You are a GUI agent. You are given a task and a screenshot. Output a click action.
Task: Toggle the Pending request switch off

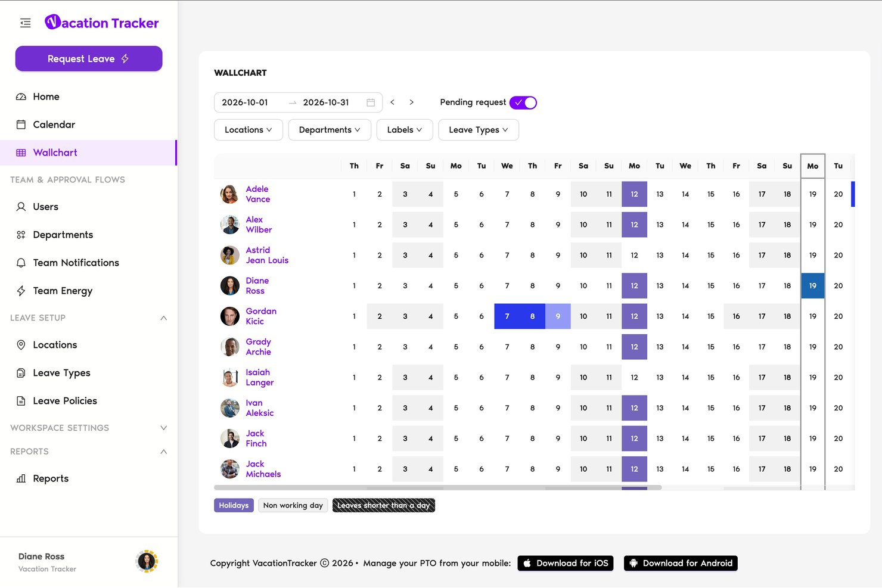[x=523, y=102]
